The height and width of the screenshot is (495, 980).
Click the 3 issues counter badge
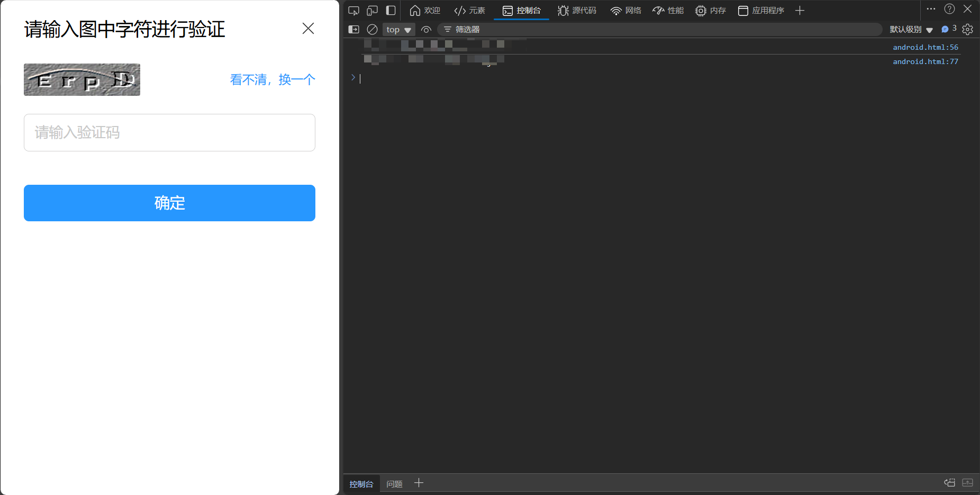point(949,29)
